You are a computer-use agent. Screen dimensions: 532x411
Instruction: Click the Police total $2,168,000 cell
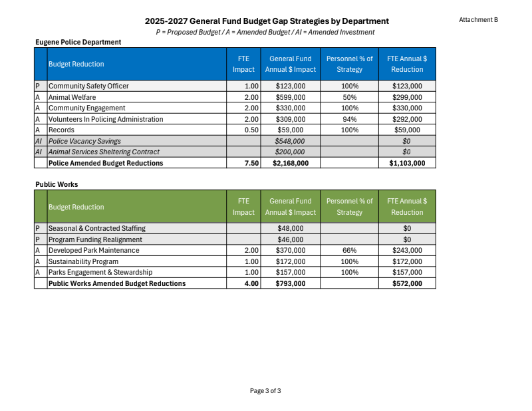pyautogui.click(x=290, y=163)
